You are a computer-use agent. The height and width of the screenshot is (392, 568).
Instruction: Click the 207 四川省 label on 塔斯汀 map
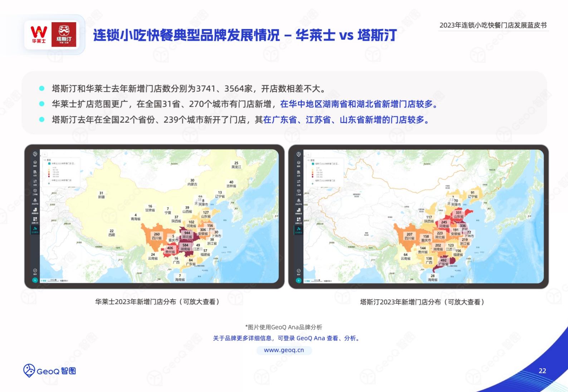click(x=410, y=236)
